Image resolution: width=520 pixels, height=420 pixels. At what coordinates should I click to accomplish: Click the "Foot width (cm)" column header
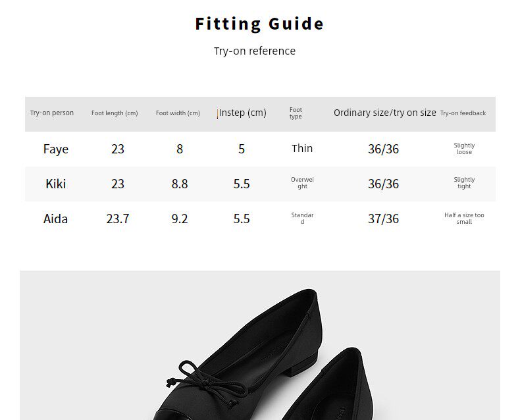(178, 113)
